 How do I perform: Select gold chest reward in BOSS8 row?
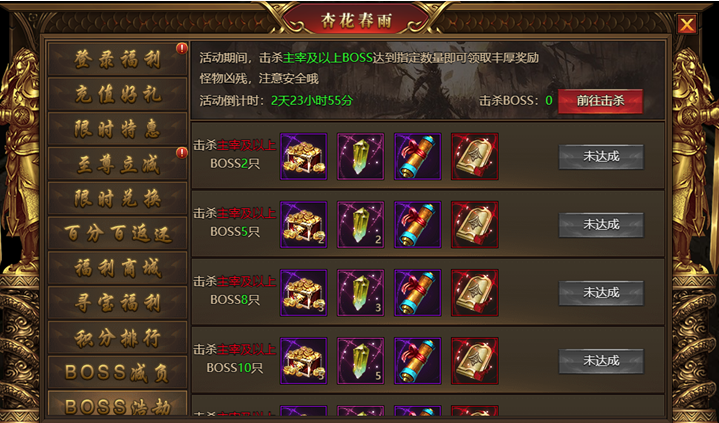coord(304,293)
